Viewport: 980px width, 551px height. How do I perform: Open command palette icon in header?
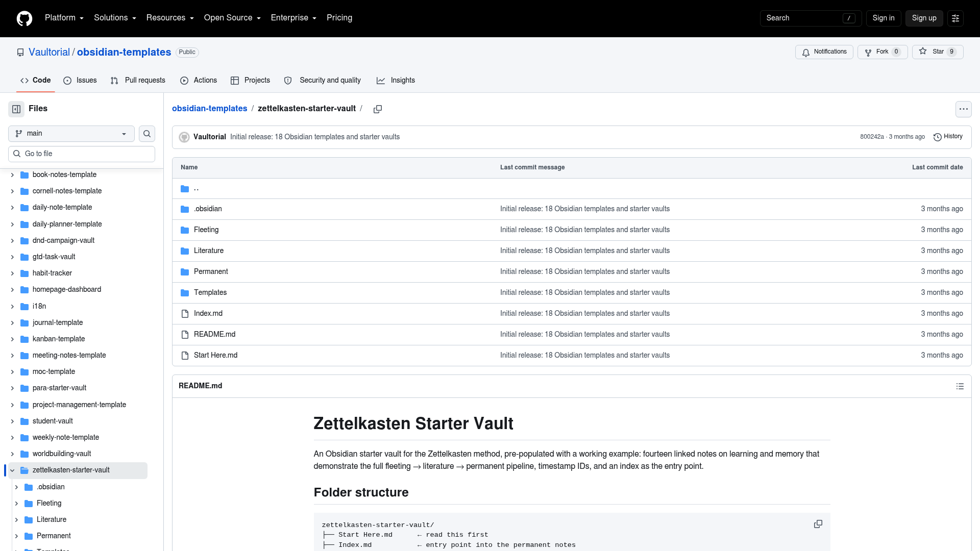pyautogui.click(x=955, y=18)
